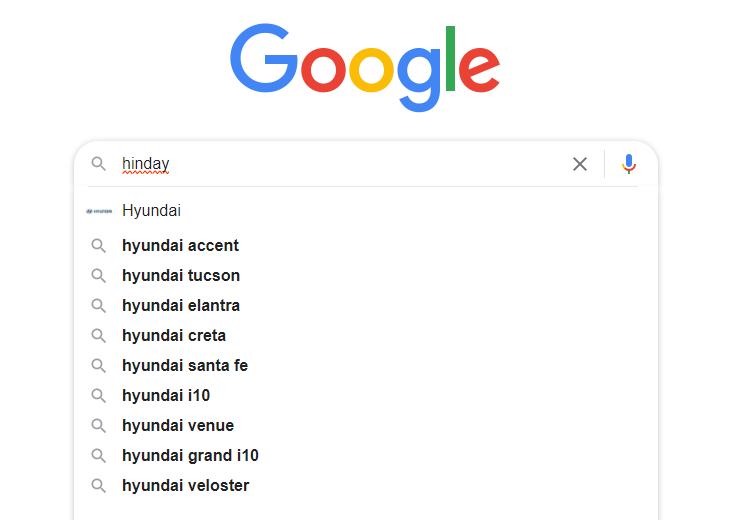This screenshot has width=736, height=520.
Task: Click the search field containing hinday
Action: coord(340,164)
